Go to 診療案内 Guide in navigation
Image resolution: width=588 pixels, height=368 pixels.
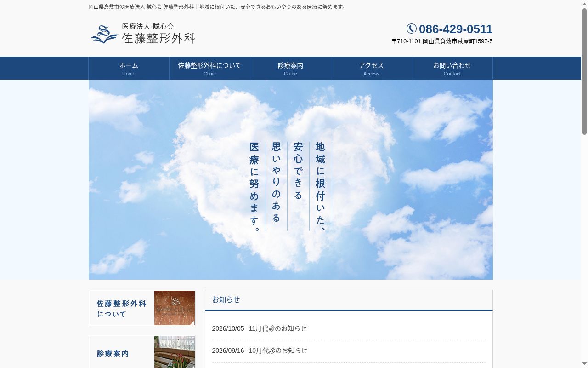(x=290, y=68)
